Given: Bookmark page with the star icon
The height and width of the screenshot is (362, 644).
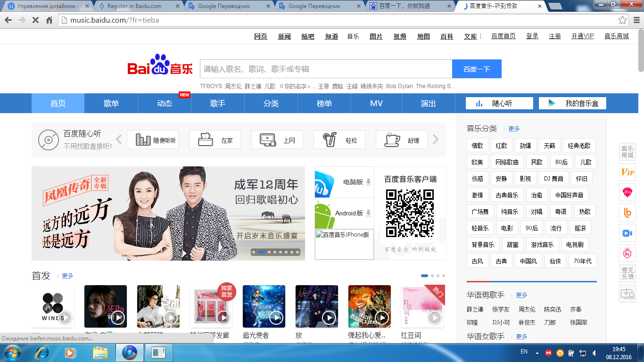Looking at the screenshot, I should click(623, 20).
